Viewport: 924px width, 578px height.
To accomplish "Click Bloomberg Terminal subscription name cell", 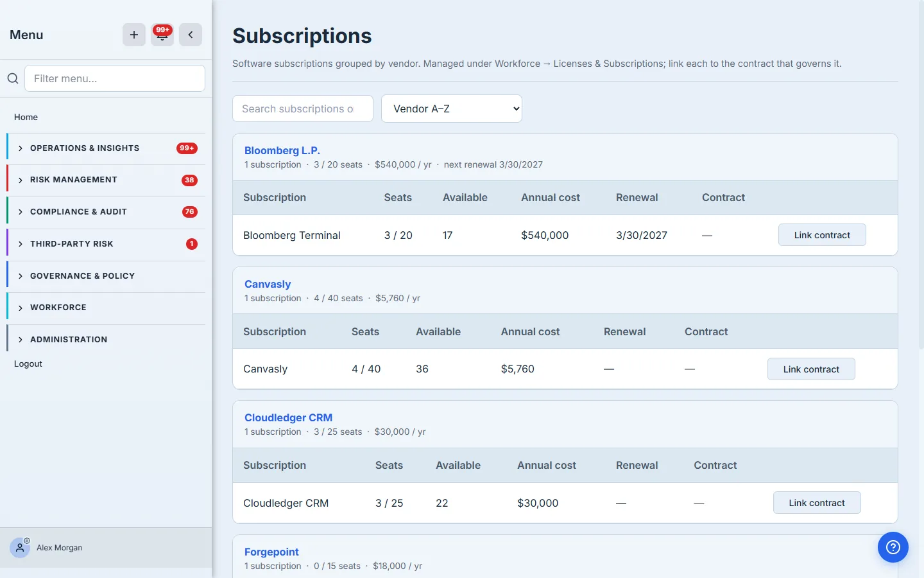I will (x=292, y=235).
